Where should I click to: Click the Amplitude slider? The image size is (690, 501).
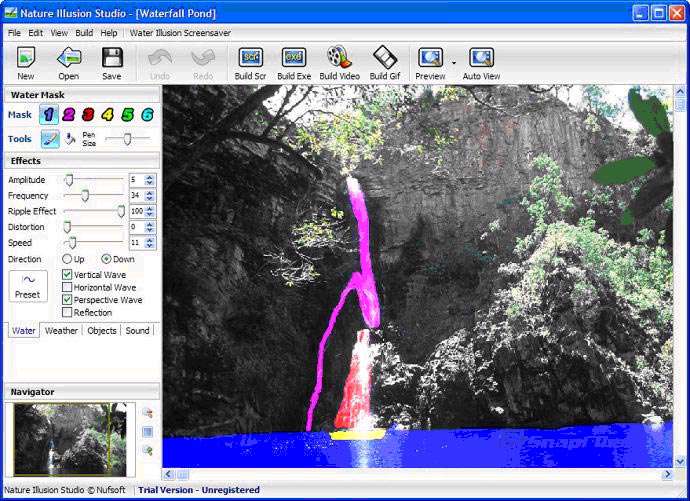[94, 180]
